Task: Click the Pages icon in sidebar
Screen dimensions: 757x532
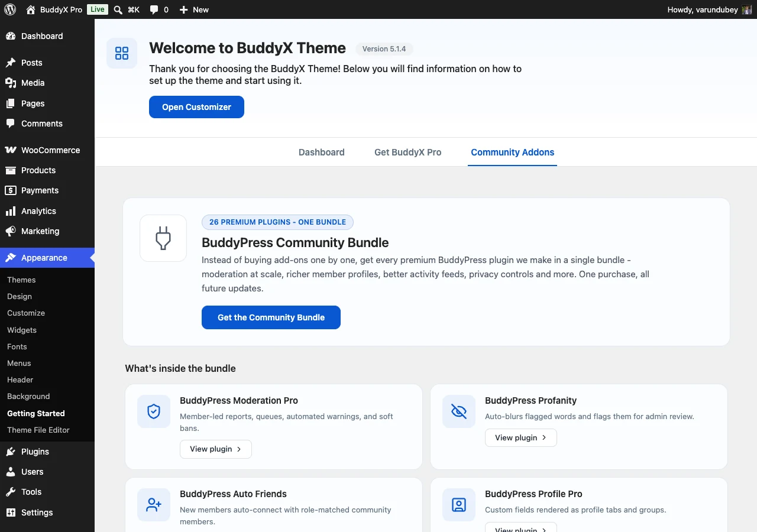Action: tap(11, 103)
